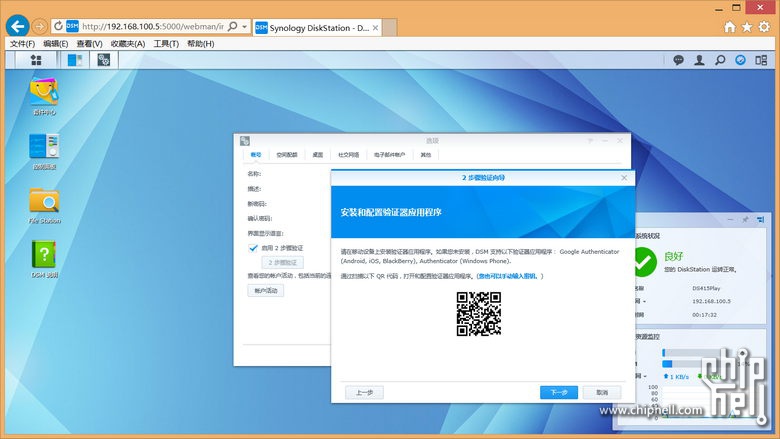Switch to the 空间配额 quota tab
Image resolution: width=780 pixels, height=439 pixels.
(287, 155)
